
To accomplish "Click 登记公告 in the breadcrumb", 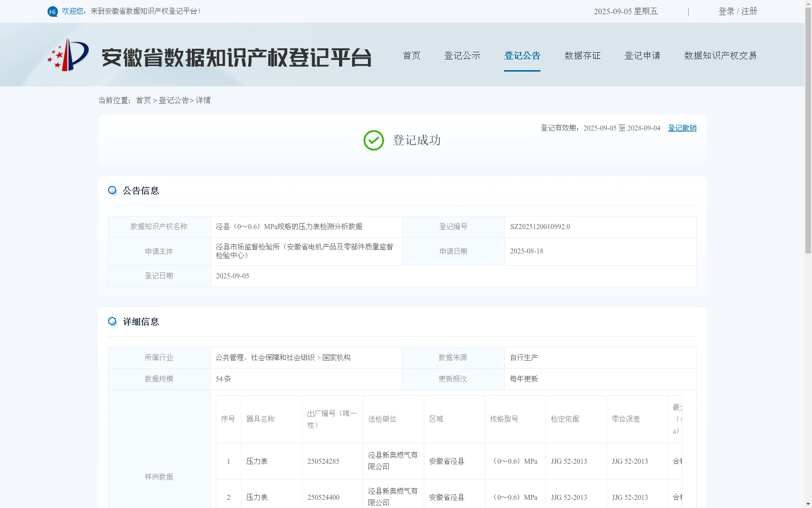I will coord(174,101).
